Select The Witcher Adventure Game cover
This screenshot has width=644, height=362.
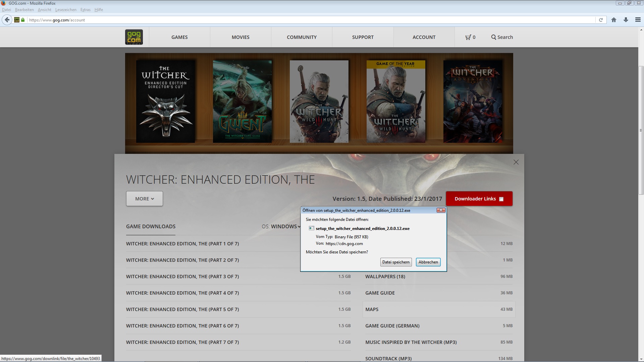click(473, 102)
